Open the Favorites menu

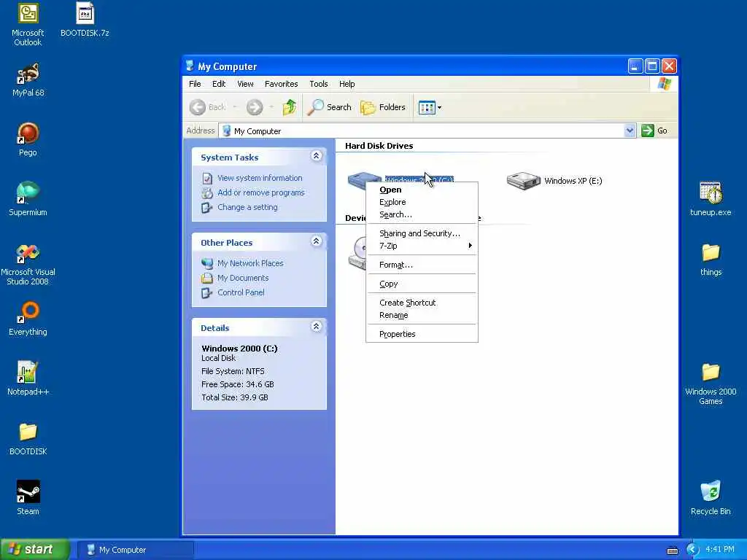281,84
